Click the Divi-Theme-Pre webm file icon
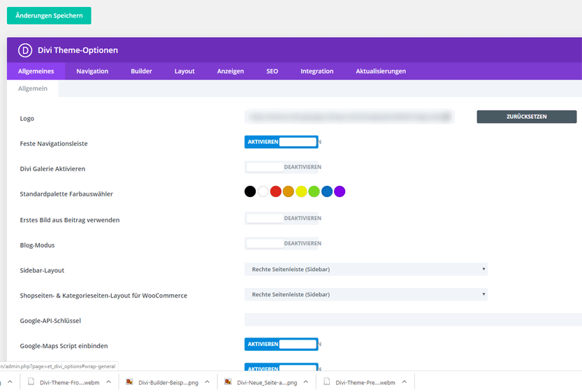582x392 pixels. [327, 382]
